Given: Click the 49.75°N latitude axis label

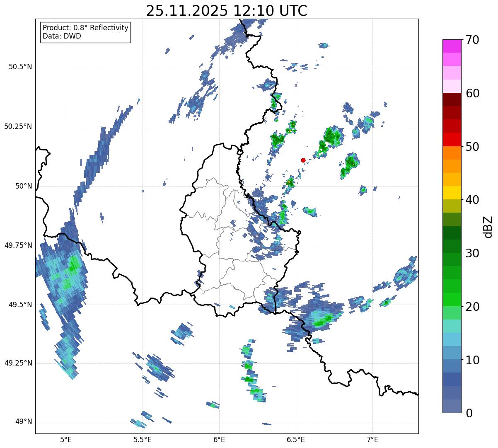Looking at the screenshot, I should (18, 245).
